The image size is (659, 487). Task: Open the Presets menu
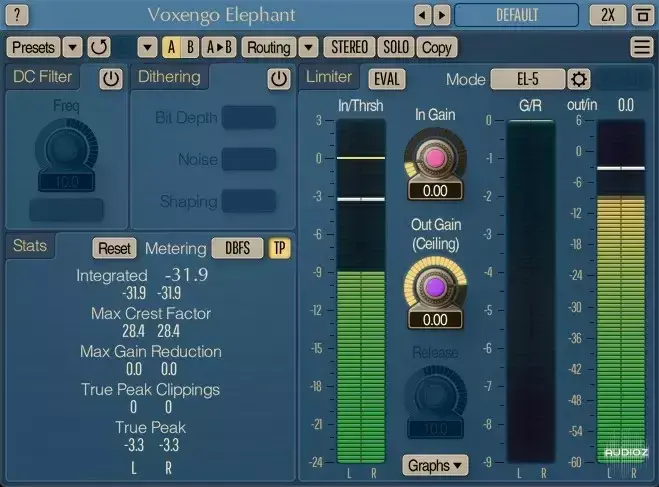pyautogui.click(x=33, y=47)
